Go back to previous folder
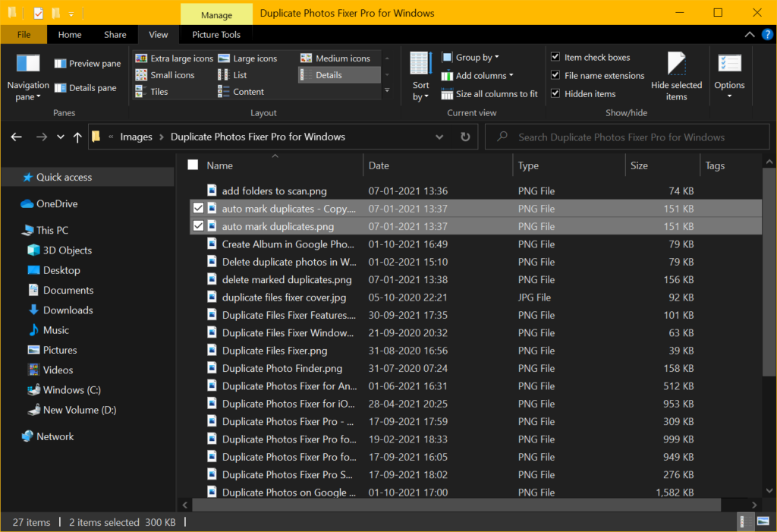This screenshot has height=532, width=777. tap(17, 137)
